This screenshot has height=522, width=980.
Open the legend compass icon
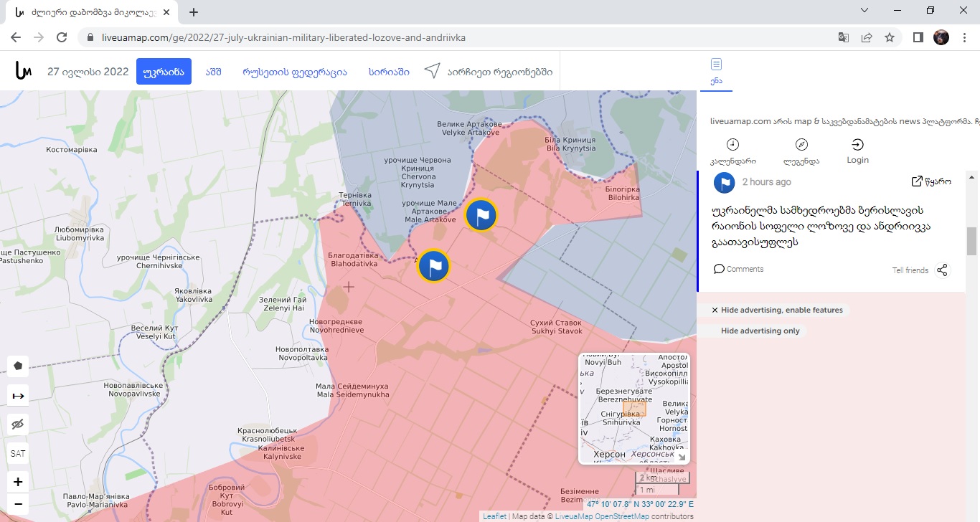(x=801, y=145)
